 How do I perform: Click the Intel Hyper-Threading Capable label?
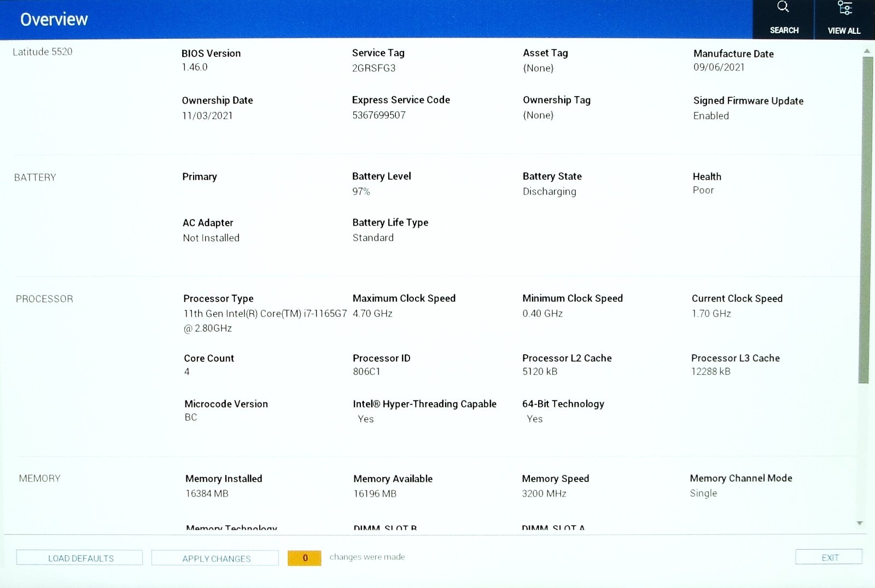pyautogui.click(x=424, y=404)
